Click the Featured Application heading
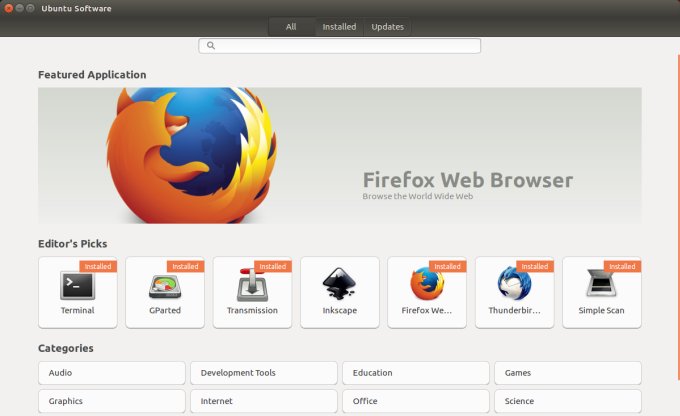 92,75
